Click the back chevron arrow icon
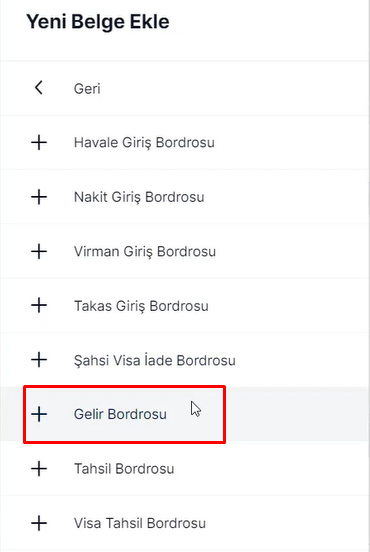 click(39, 88)
